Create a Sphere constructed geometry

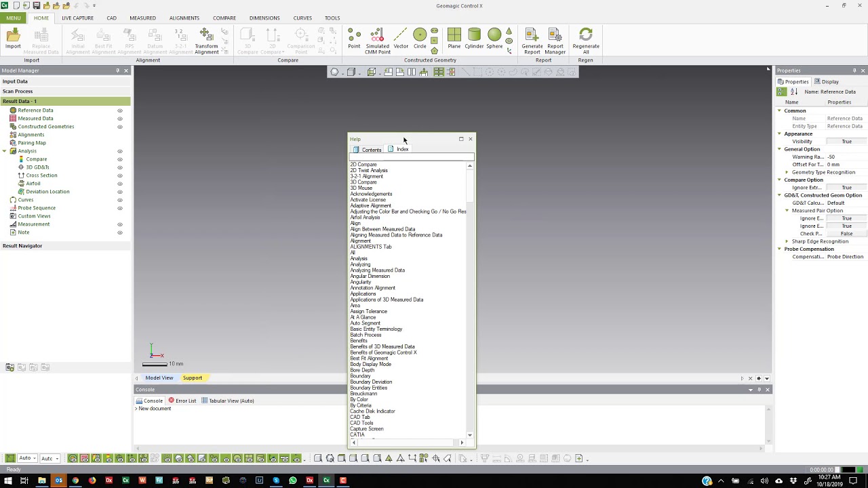494,39
